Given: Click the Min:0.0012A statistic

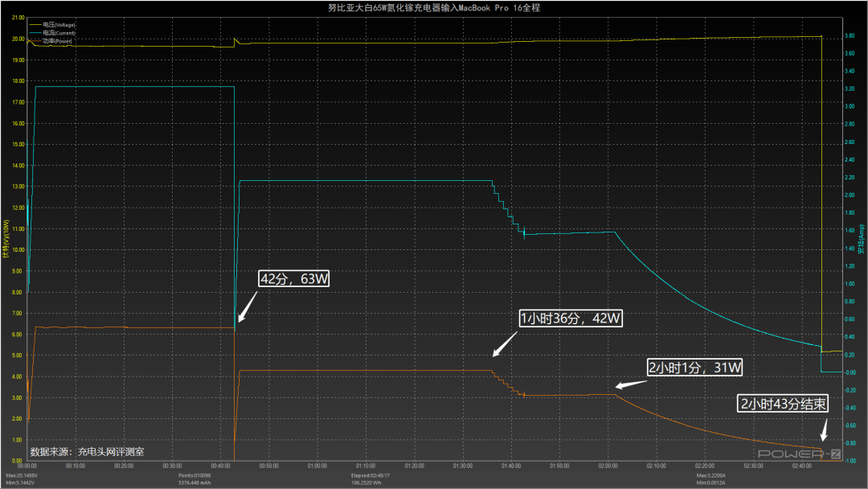Looking at the screenshot, I should (710, 483).
